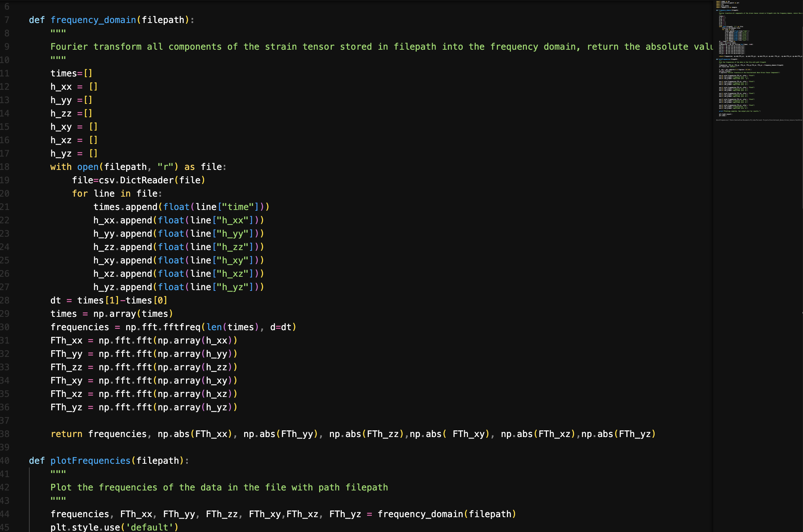Click the 'default' string in plt.style.use
The image size is (803, 532).
149,527
